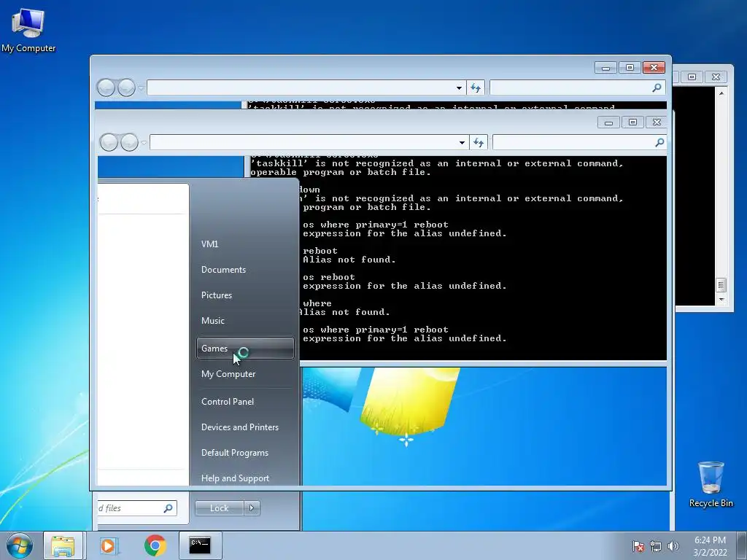Image resolution: width=747 pixels, height=560 pixels.
Task: Click the scrollbar thumb in the background console window
Action: [x=721, y=285]
